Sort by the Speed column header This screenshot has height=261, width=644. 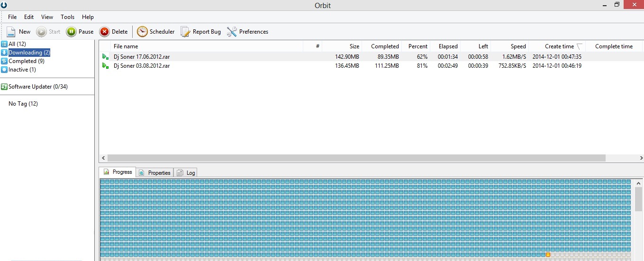[509, 46]
